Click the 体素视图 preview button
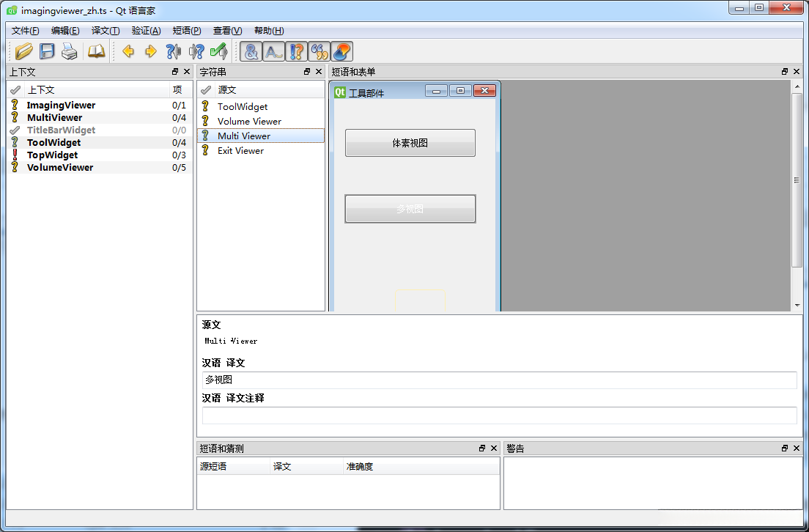The width and height of the screenshot is (809, 532). point(410,143)
